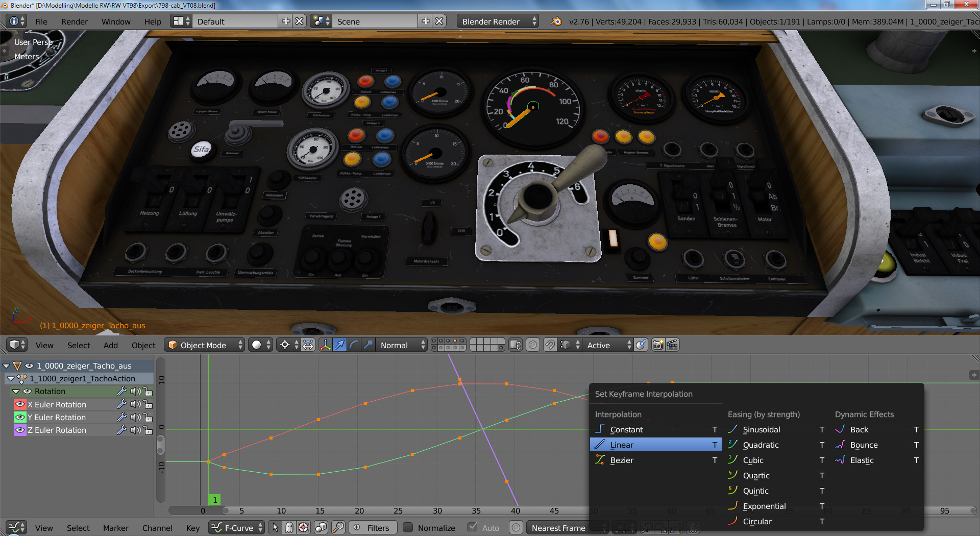Open the Channel menu in graph editor
This screenshot has width=980, height=536.
157,528
